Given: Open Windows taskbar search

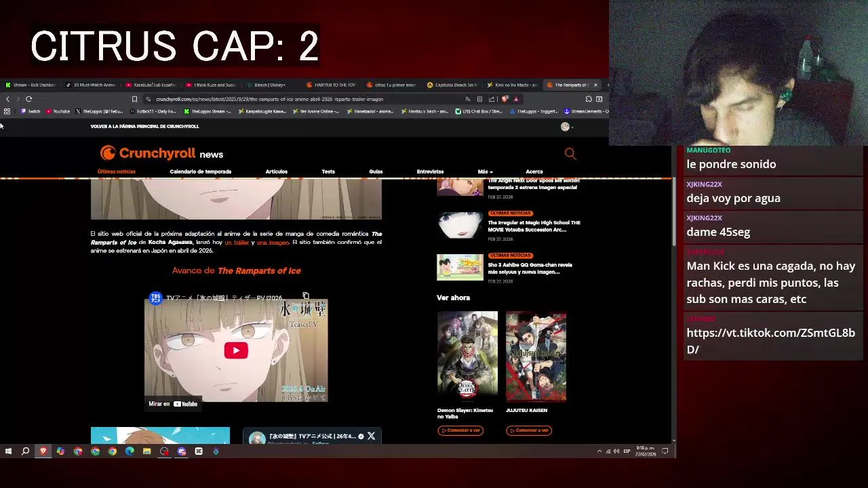Looking at the screenshot, I should (x=25, y=451).
